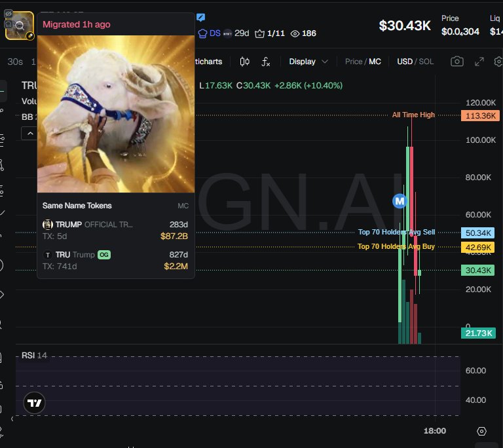Toggle the eye-slash hide token icon

point(9,14)
